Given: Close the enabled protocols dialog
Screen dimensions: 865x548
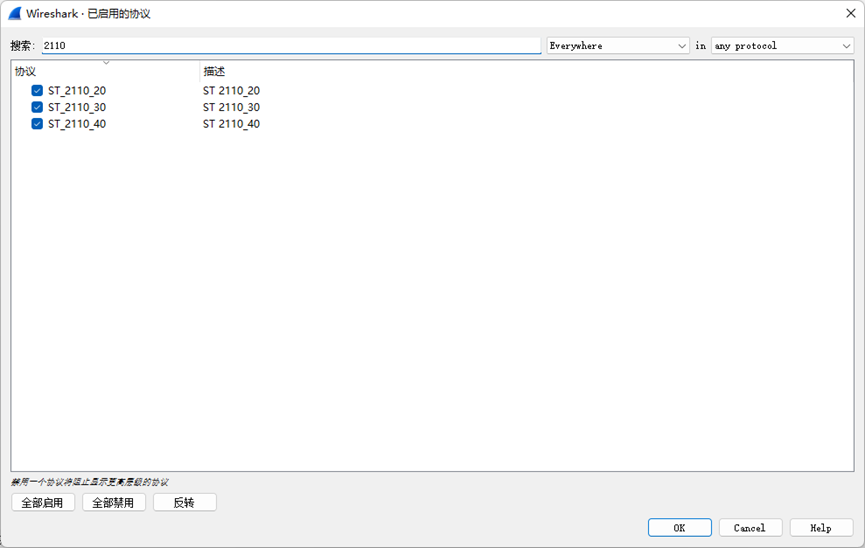Looking at the screenshot, I should (851, 13).
